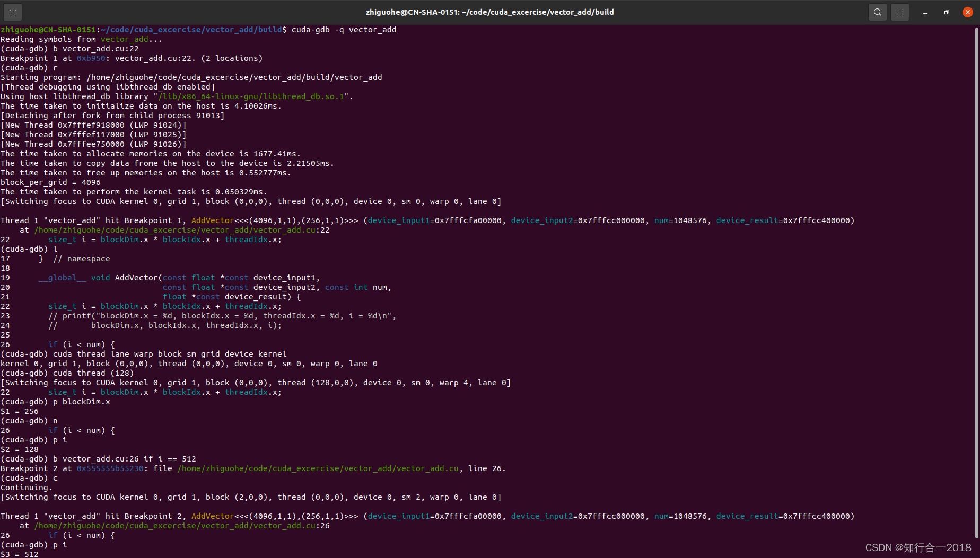Open a new terminal tab
The width and height of the screenshot is (980, 558).
pyautogui.click(x=13, y=12)
